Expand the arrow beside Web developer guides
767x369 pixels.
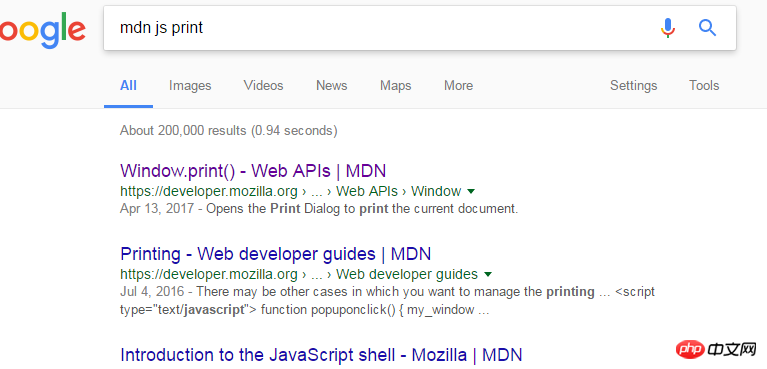pos(488,275)
